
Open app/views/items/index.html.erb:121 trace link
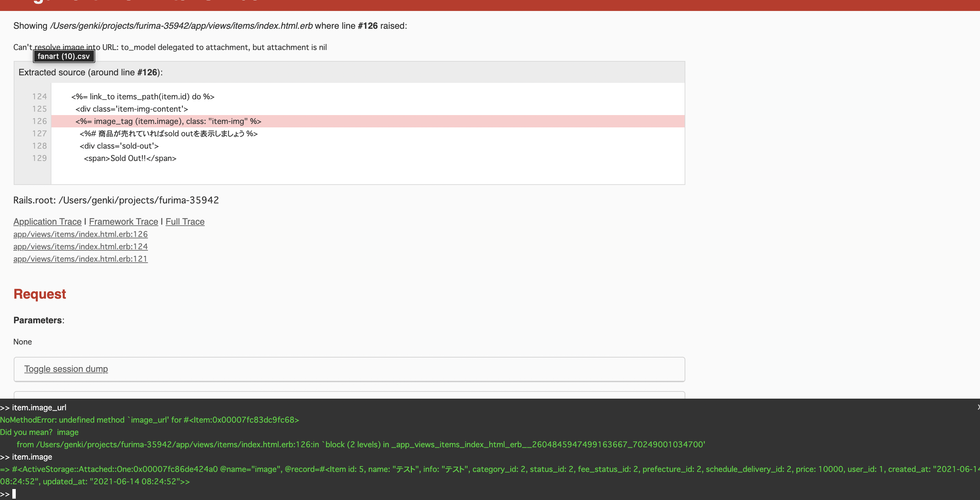click(80, 259)
